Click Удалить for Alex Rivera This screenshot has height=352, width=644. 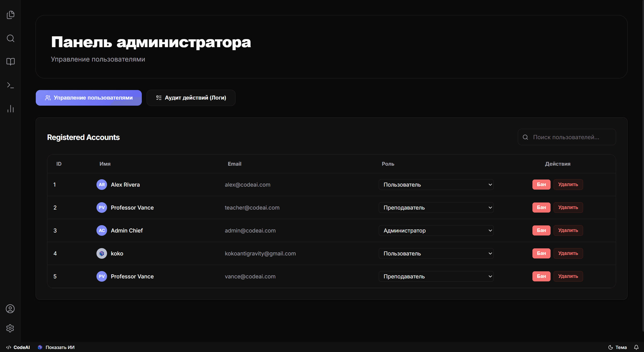(x=568, y=185)
